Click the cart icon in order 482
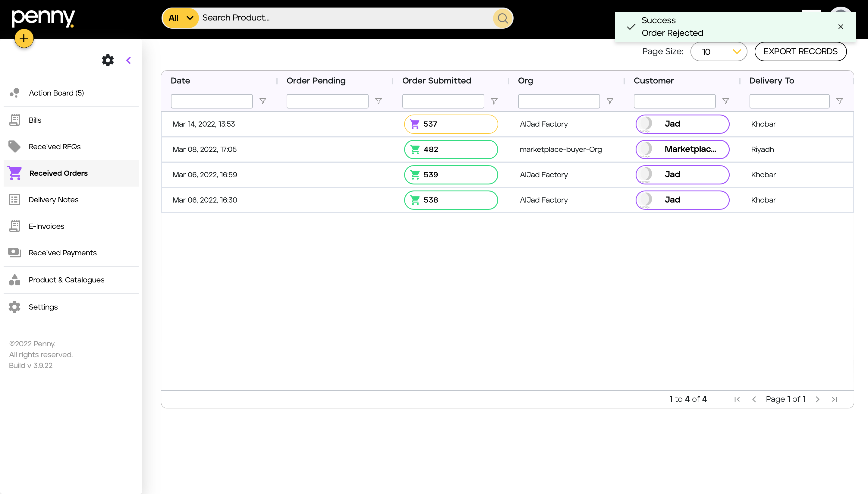Screen dimensions: 868x494 point(415,149)
